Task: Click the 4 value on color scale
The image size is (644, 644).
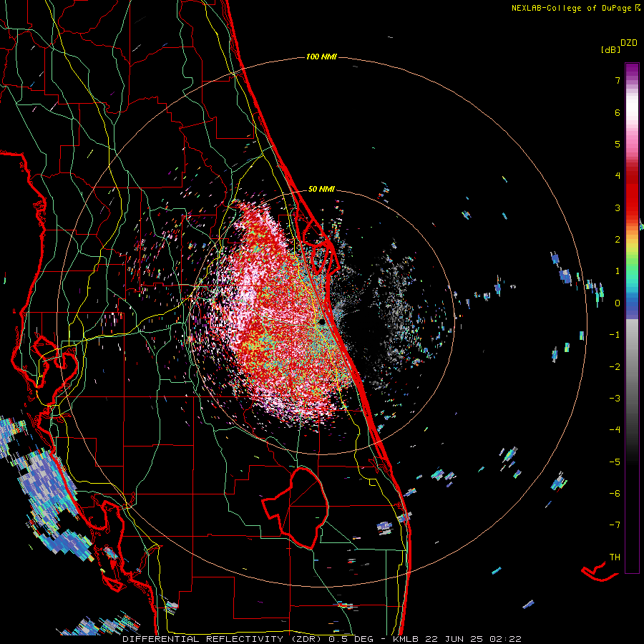Action: 618,176
